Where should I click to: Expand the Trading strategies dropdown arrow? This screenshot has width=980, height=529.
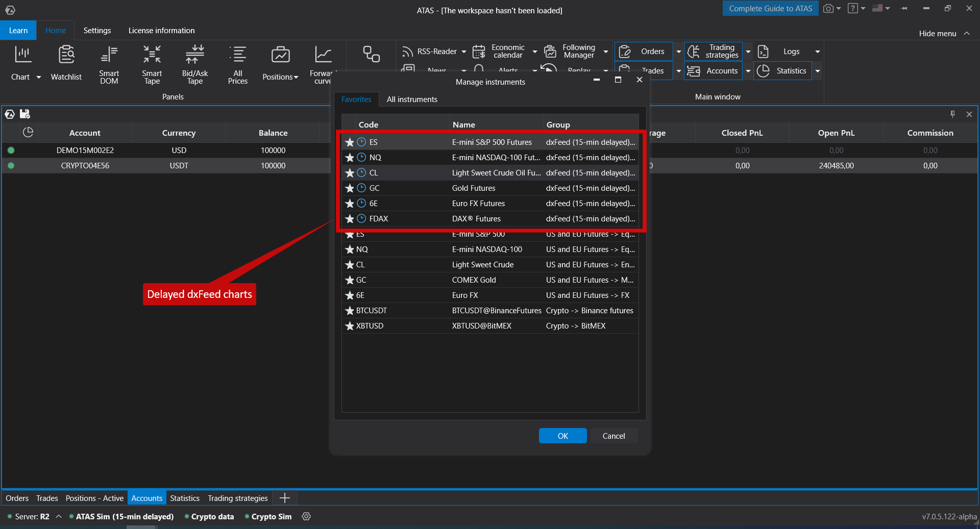point(748,52)
